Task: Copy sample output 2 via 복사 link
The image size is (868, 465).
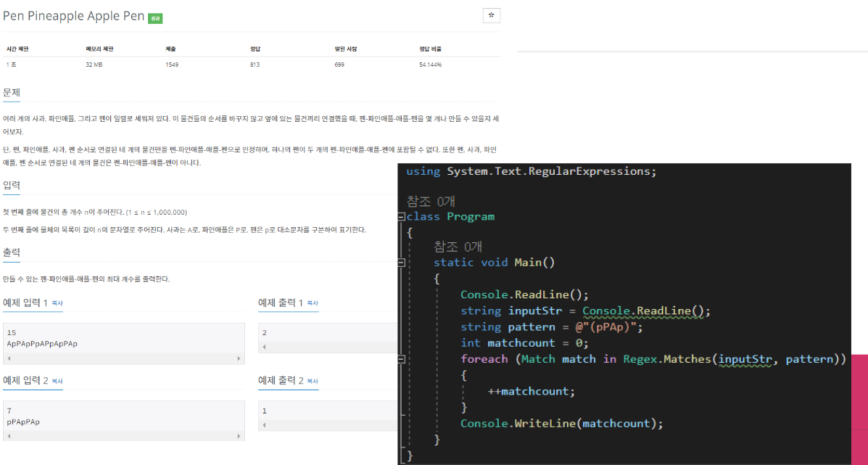Action: tap(313, 382)
